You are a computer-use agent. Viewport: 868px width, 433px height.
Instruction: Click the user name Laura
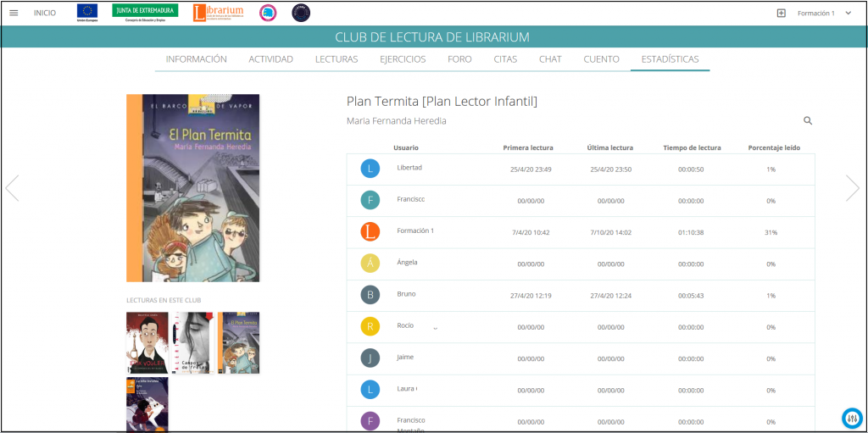tap(406, 389)
